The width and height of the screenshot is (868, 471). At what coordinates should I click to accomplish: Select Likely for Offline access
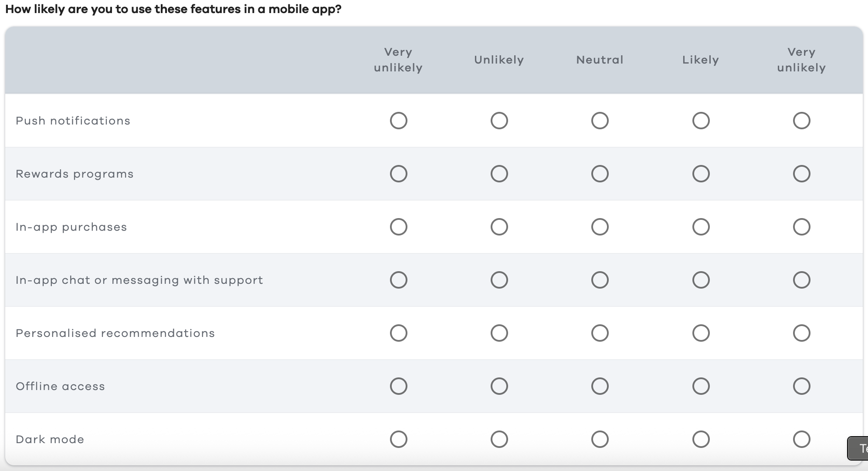point(701,386)
